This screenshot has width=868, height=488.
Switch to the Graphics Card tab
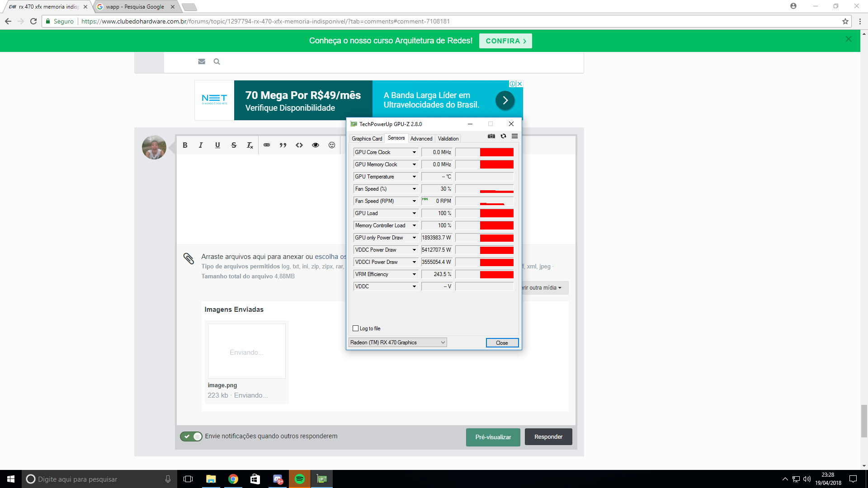click(367, 139)
